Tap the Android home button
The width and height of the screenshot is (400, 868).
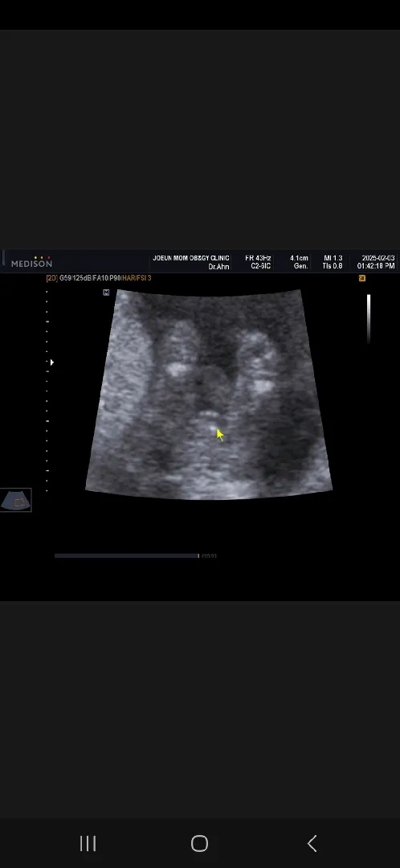(x=199, y=844)
